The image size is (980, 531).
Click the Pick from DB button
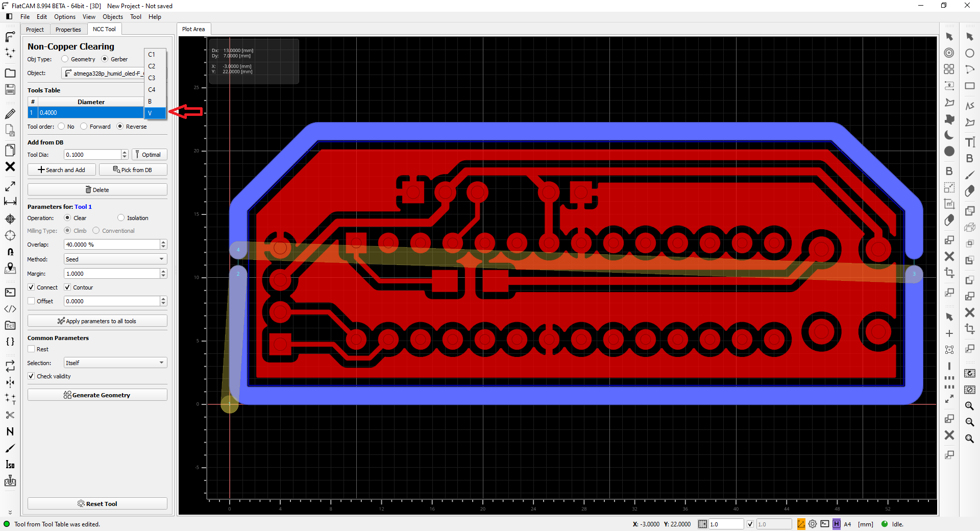click(133, 170)
